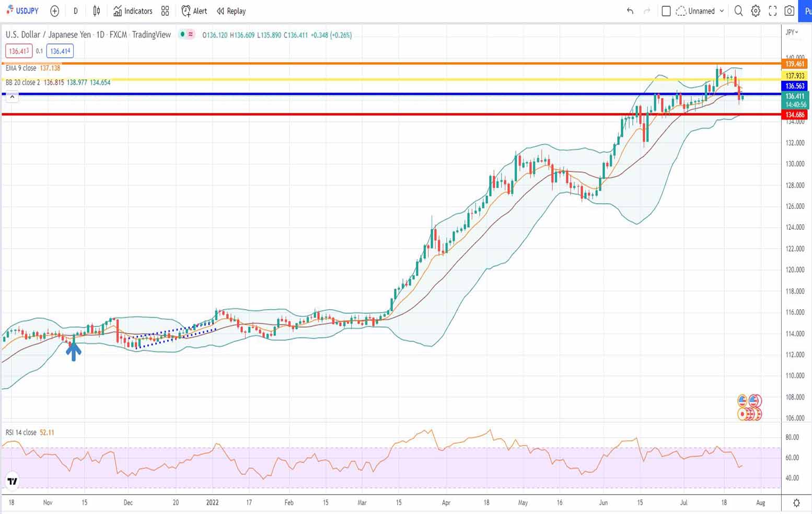Open chart settings gear icon
Viewport: 812px width, 514px height.
[x=756, y=11]
